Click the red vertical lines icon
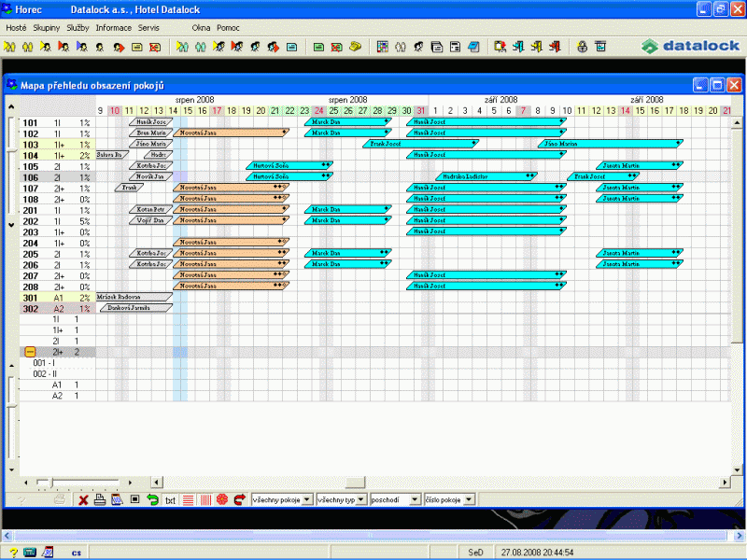Screen dimensions: 747x560 click(x=204, y=500)
